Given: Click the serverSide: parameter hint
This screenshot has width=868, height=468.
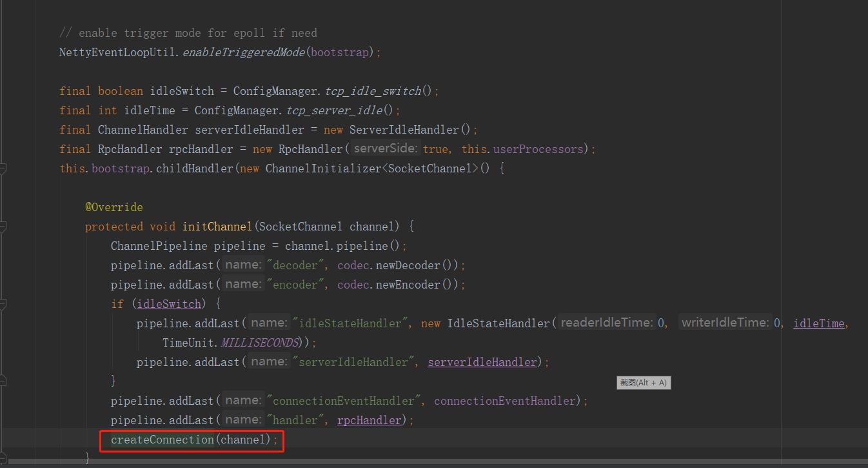Looking at the screenshot, I should 386,149.
